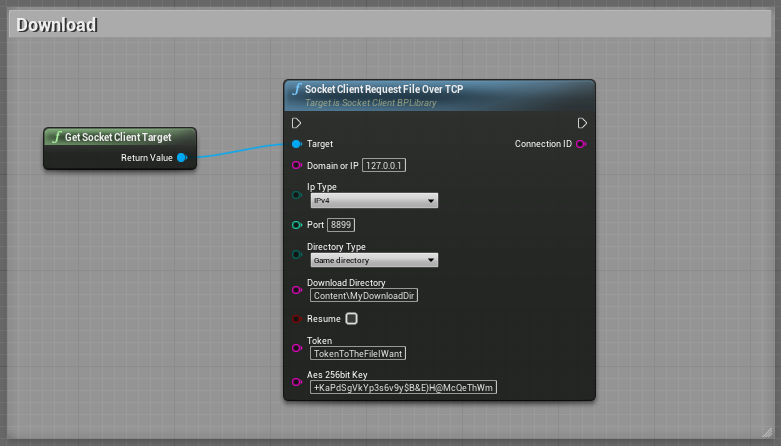Click the output execution pin on request node
The image size is (781, 446).
pos(582,123)
